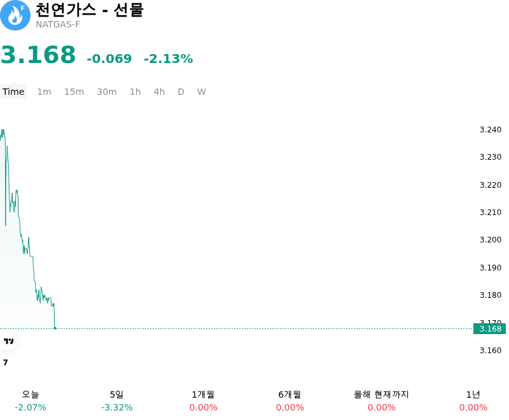Pick the 4h interval

[x=159, y=92]
